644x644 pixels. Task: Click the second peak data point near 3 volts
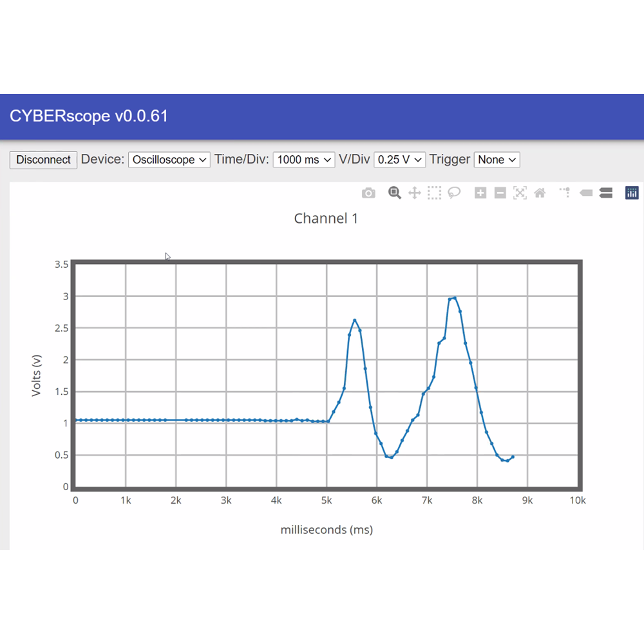coord(455,298)
